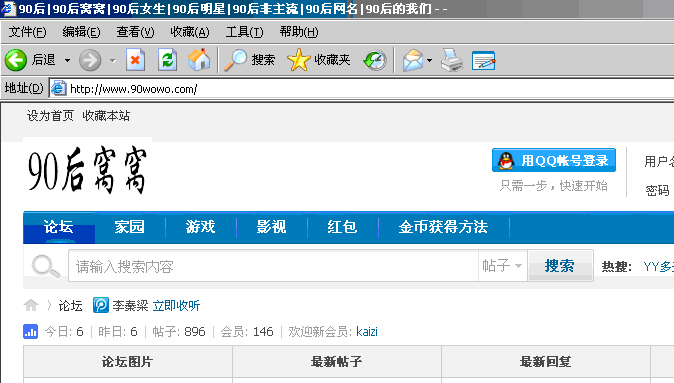Click the new member kaizi link
This screenshot has height=383, width=674.
click(x=367, y=331)
